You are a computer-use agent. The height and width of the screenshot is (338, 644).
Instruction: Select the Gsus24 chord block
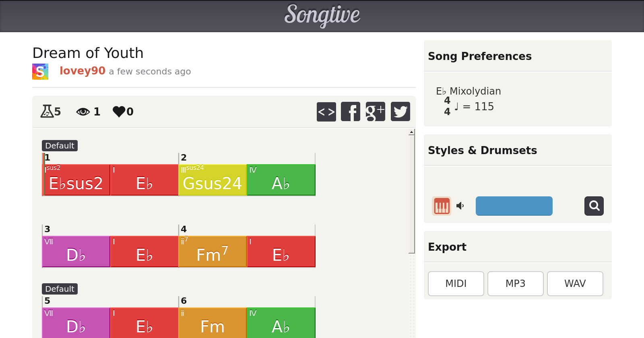tap(212, 180)
